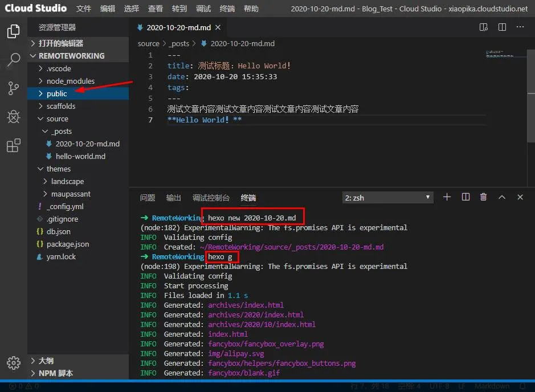Click the yarn.lock file icon
This screenshot has width=535, height=392.
coord(40,256)
